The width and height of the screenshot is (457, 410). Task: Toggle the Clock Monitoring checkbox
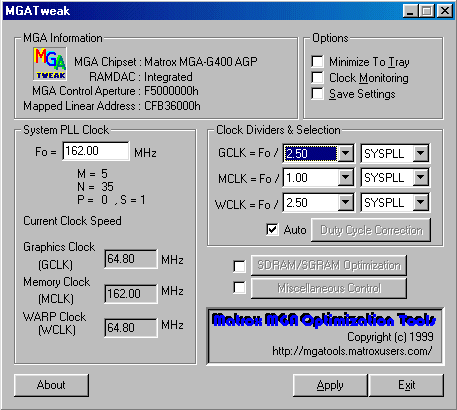(317, 77)
